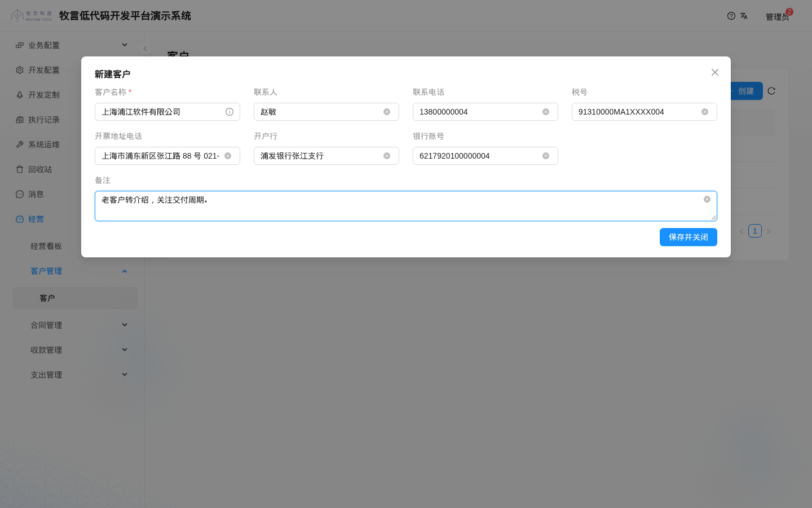The height and width of the screenshot is (508, 812).
Task: Clear the 银行账号 field
Action: click(546, 156)
